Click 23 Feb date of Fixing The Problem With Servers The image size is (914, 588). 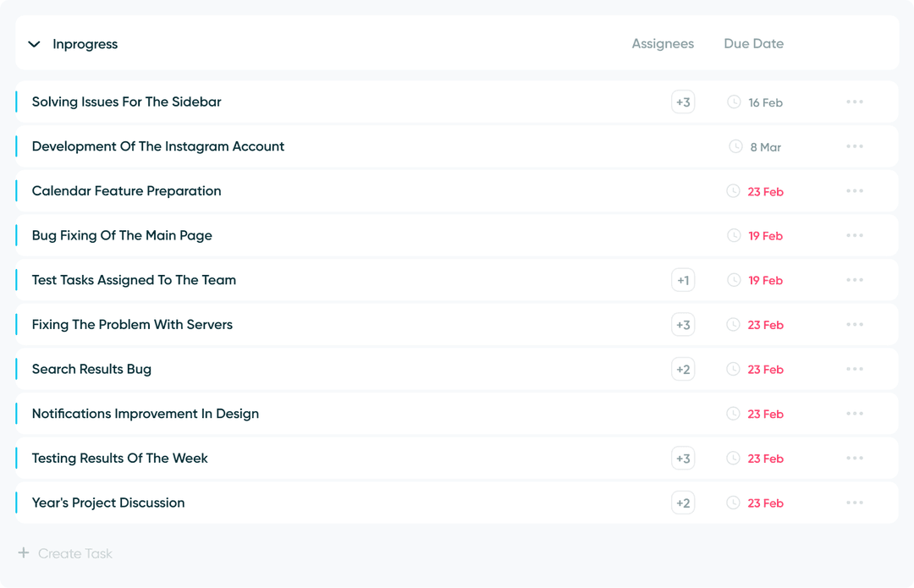[765, 325]
